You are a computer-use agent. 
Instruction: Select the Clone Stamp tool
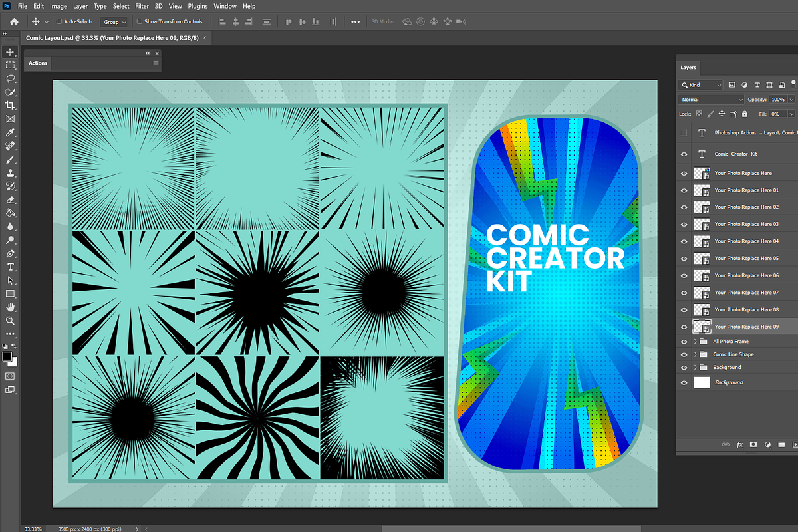point(10,173)
